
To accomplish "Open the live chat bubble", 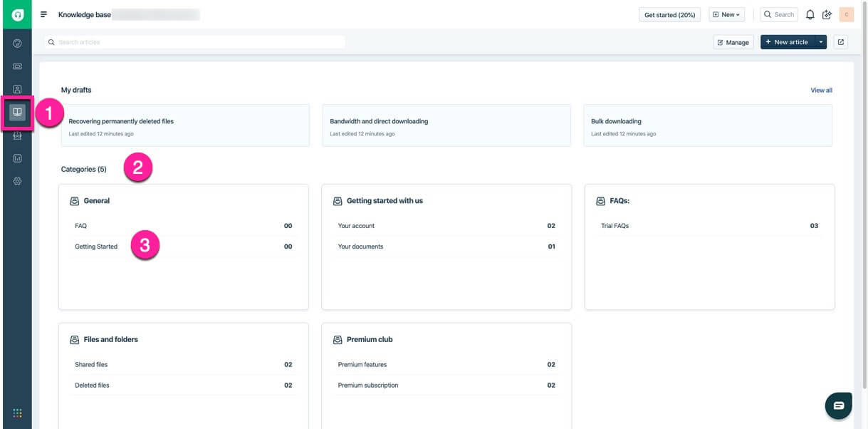I will (838, 405).
